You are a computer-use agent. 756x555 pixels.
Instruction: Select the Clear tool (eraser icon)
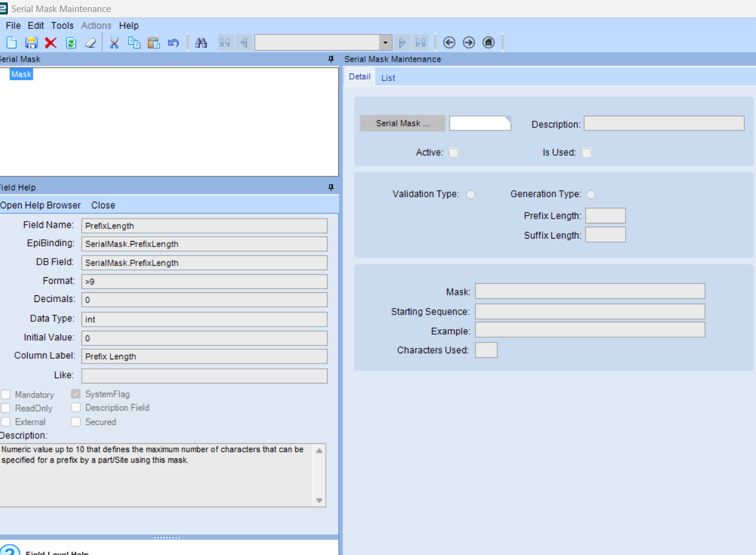[91, 42]
